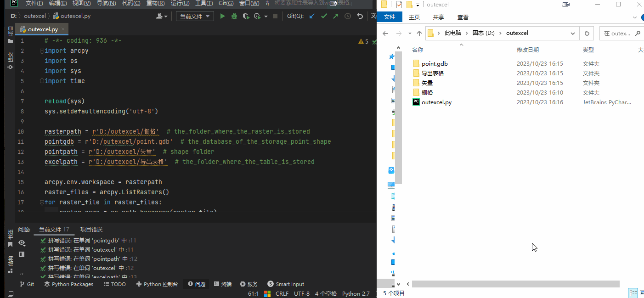Screen dimensions: 644x298
Task: Open the eye view options in Problems panel
Action: point(22,242)
